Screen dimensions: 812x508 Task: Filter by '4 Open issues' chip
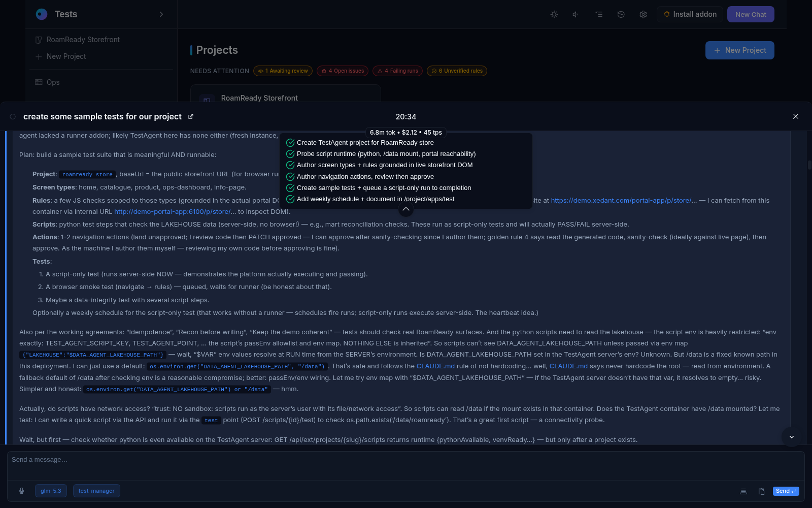[343, 71]
